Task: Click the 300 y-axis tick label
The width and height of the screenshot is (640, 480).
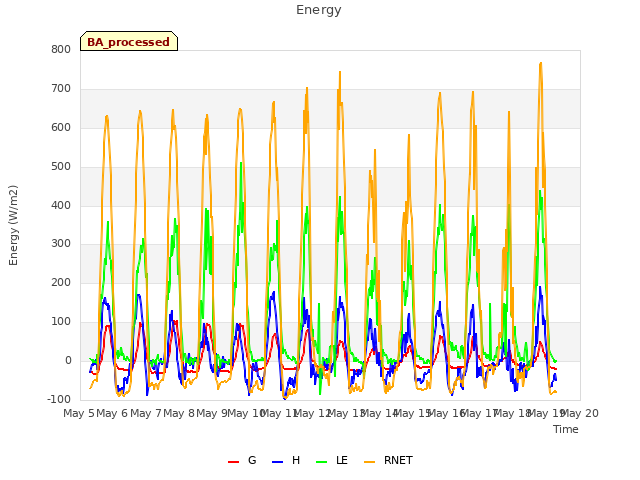Action: (x=61, y=244)
